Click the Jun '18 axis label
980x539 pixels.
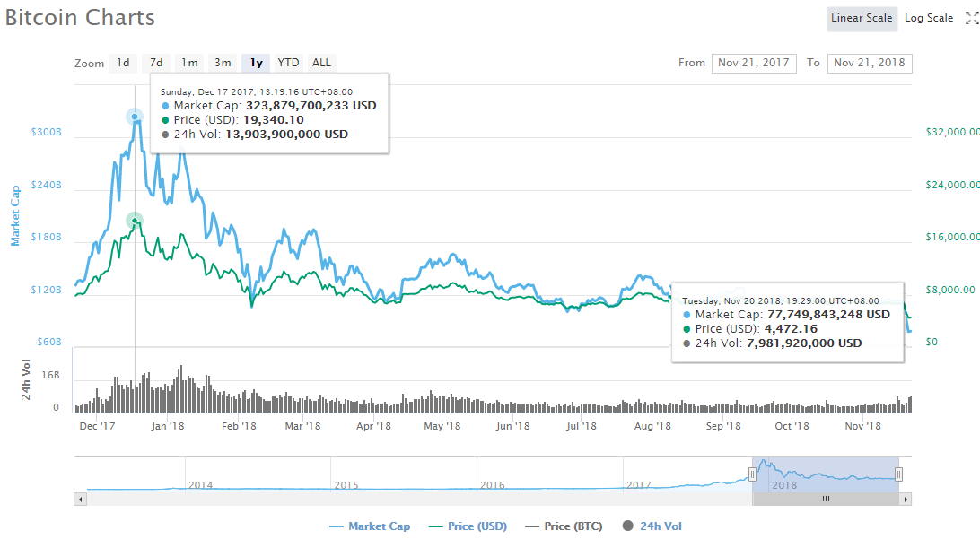512,427
